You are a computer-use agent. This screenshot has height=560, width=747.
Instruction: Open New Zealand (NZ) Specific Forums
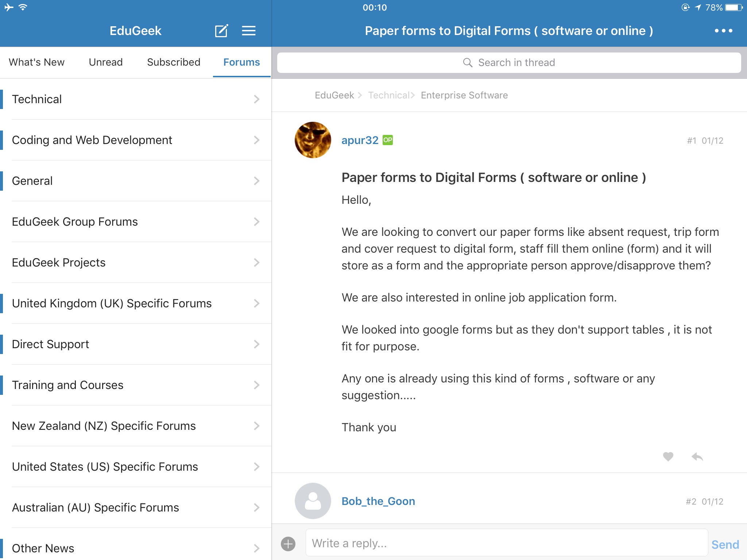pos(136,426)
